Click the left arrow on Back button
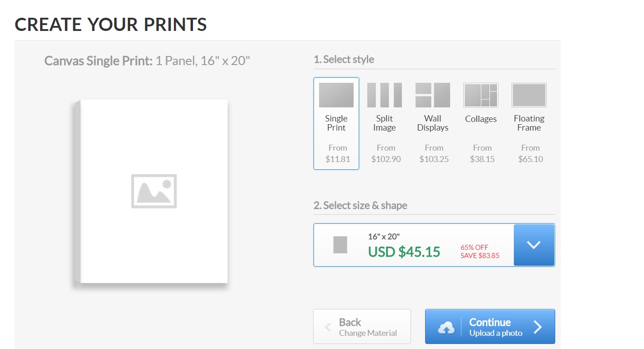 tap(328, 328)
